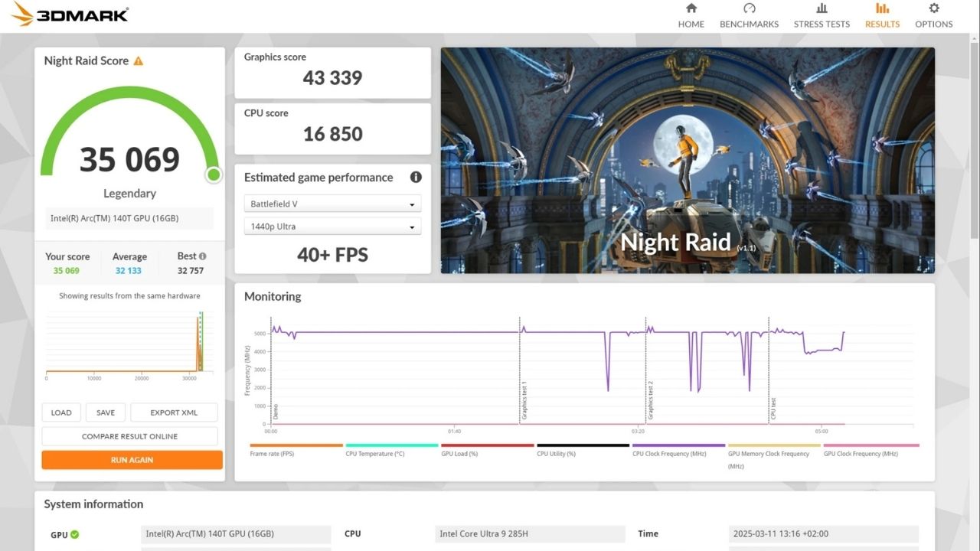The height and width of the screenshot is (551, 980).
Task: Open Options gear icon
Action: pos(933,8)
